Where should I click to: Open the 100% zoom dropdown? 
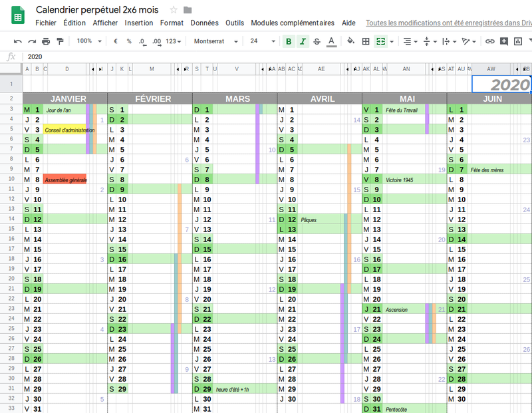(89, 41)
